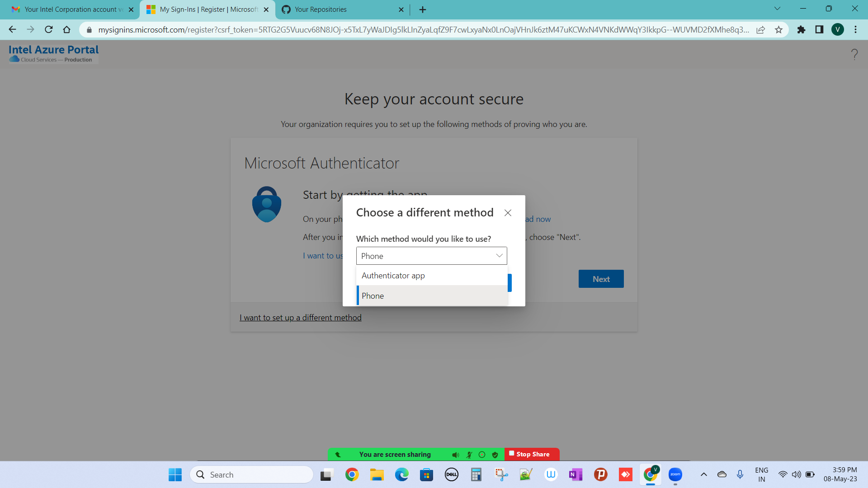Open OneNote from the taskbar
Viewport: 868px width, 488px height.
(x=576, y=474)
